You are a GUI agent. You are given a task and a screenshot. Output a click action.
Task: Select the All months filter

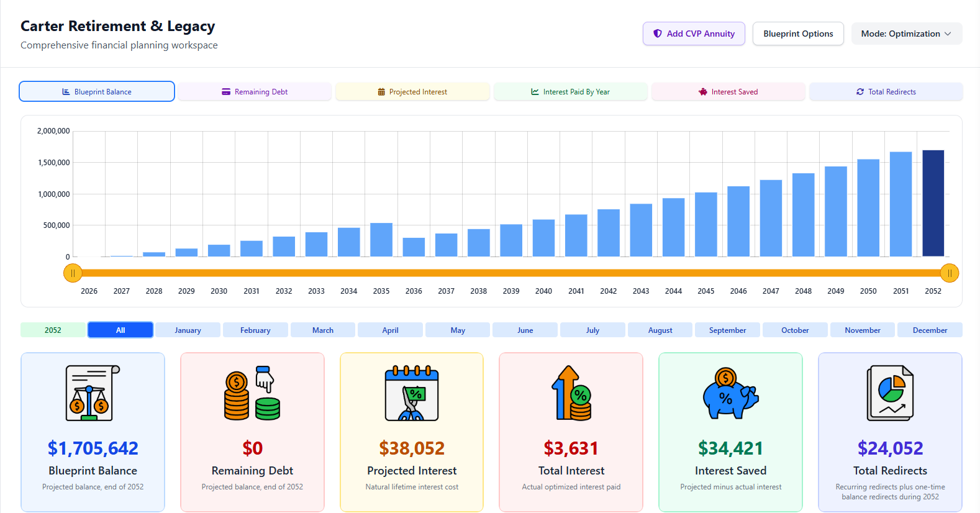(x=120, y=330)
